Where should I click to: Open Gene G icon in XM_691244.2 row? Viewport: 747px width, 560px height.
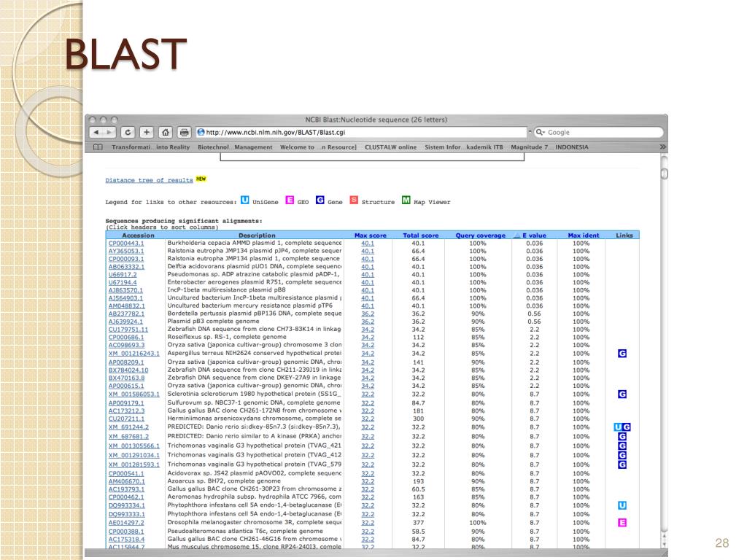627,427
